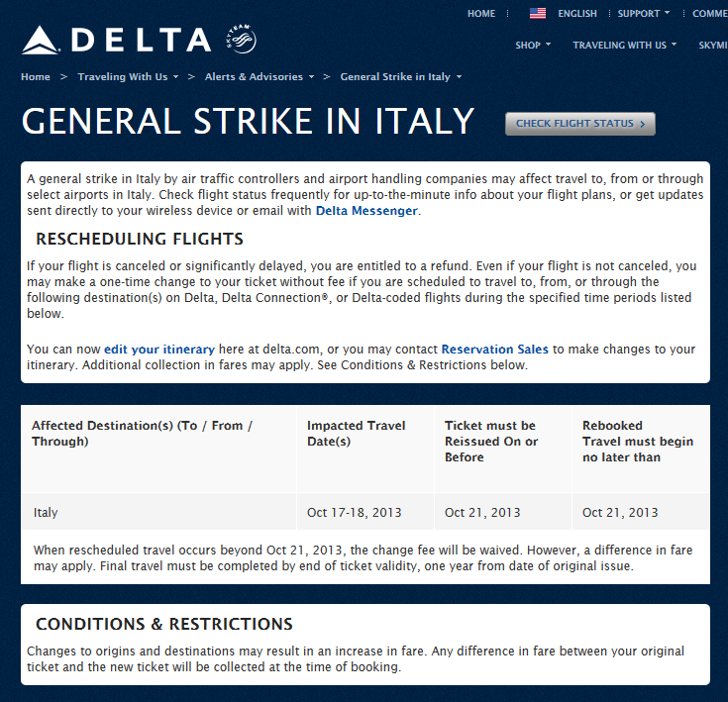The width and height of the screenshot is (728, 702).
Task: Expand Traveling With Us main menu
Action: [x=624, y=45]
